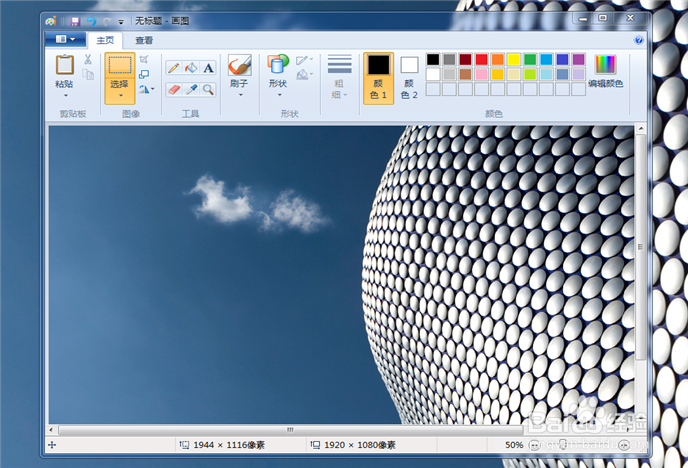Click the vertical scrollbar thumb
The width and height of the screenshot is (688, 468).
coord(641,247)
